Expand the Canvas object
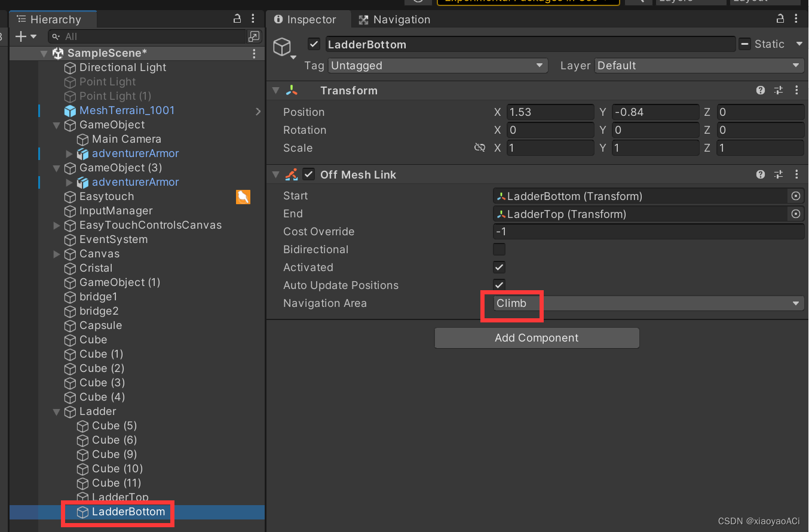Image resolution: width=809 pixels, height=532 pixels. [x=57, y=254]
